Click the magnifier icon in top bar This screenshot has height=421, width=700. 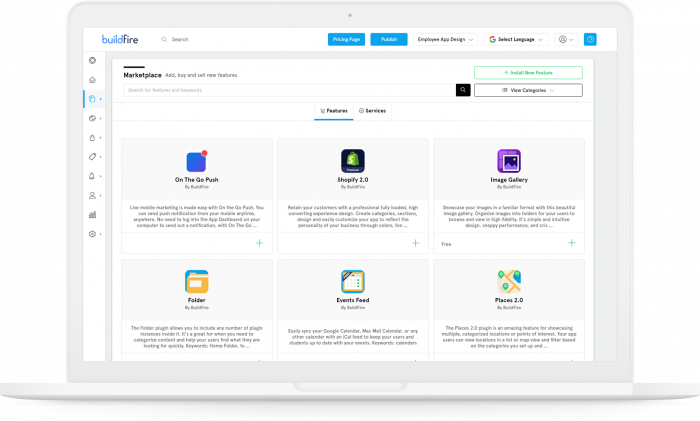tap(164, 39)
